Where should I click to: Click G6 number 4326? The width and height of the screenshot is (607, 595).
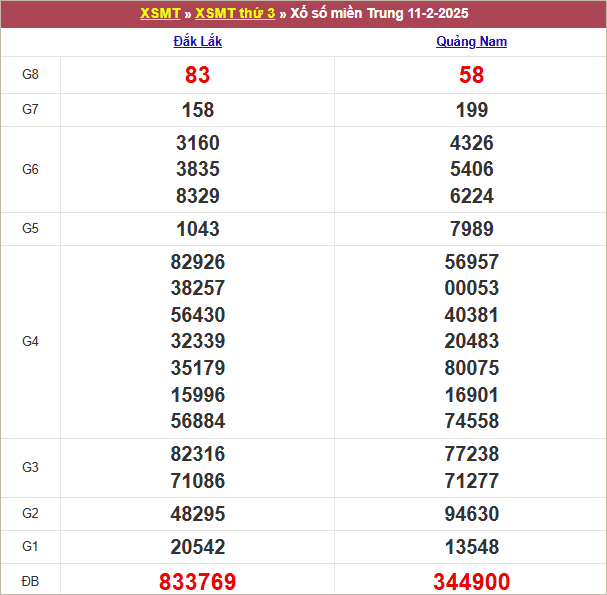(472, 143)
